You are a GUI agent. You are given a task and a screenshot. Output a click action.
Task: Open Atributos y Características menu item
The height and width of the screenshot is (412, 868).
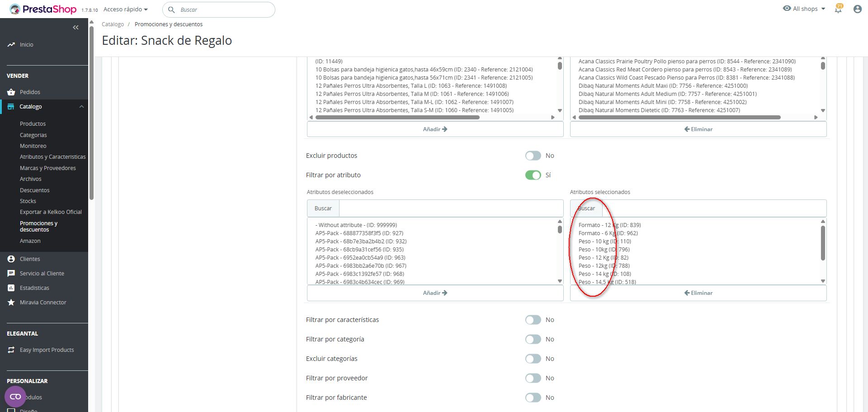(x=52, y=157)
